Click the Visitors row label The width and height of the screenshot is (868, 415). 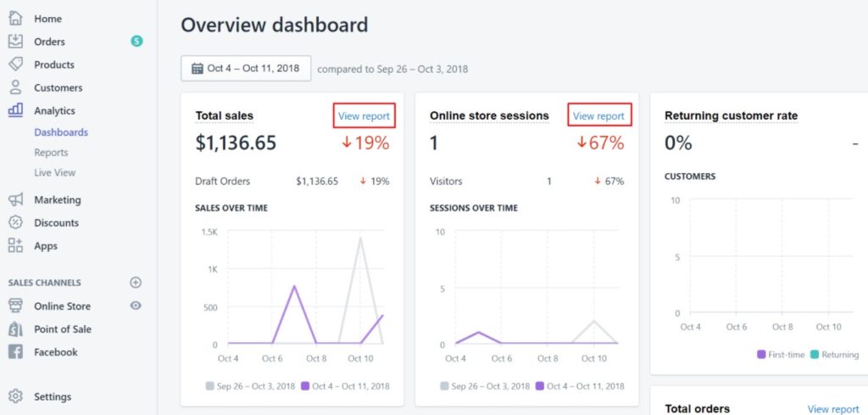point(446,181)
